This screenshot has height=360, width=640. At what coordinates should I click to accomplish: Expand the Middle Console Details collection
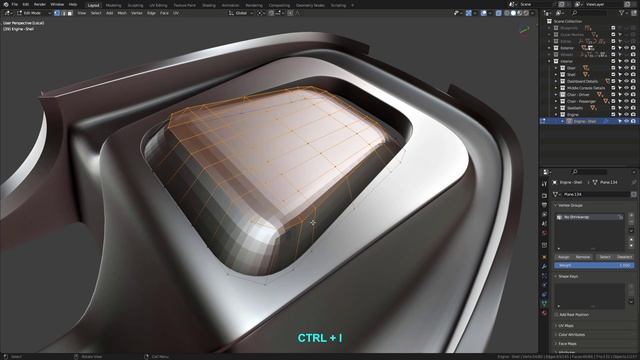coord(556,88)
